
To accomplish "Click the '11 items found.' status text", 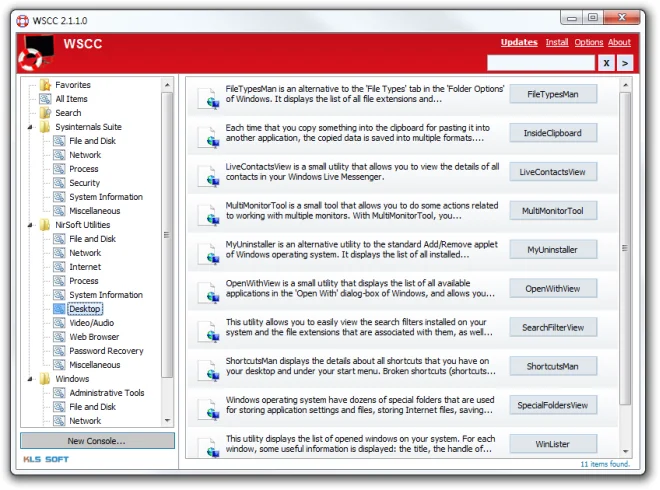I will [x=605, y=464].
